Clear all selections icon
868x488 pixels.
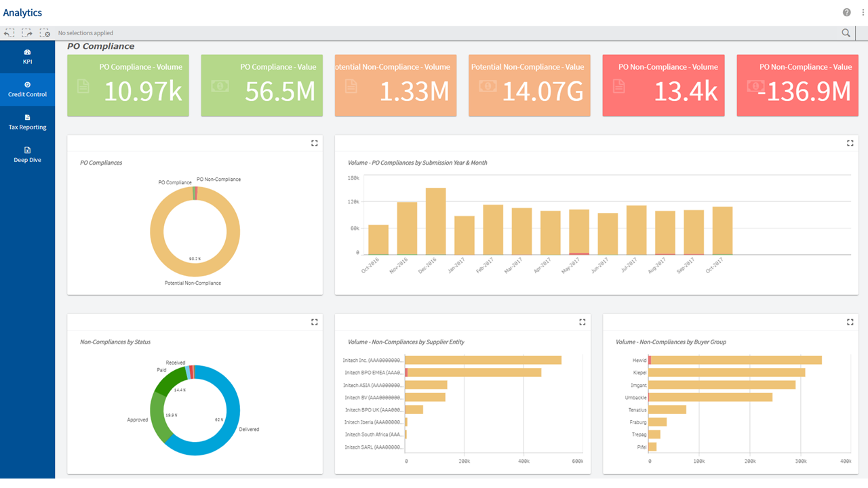[45, 33]
